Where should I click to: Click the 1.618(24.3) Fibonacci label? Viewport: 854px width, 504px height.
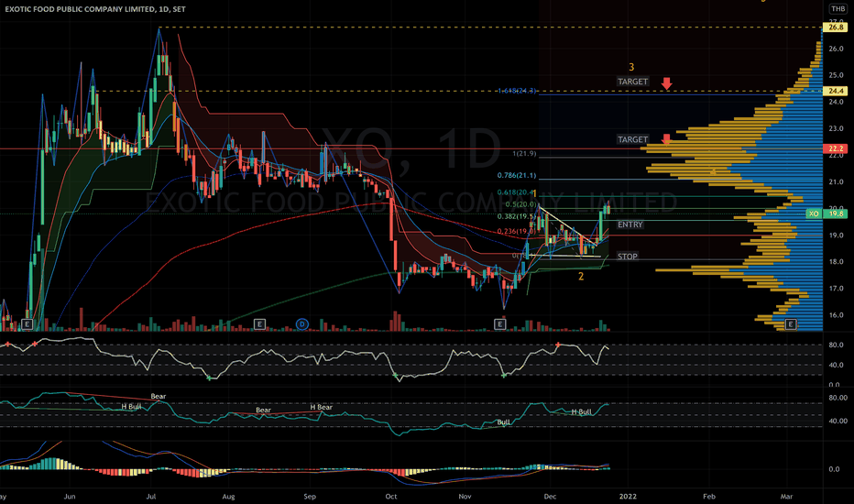[x=516, y=91]
